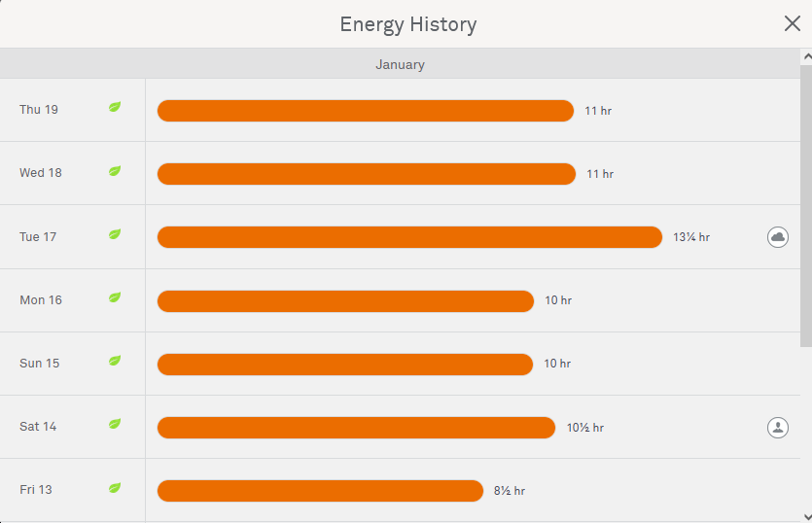Click the 10 hr label for Sun 15

(x=557, y=364)
